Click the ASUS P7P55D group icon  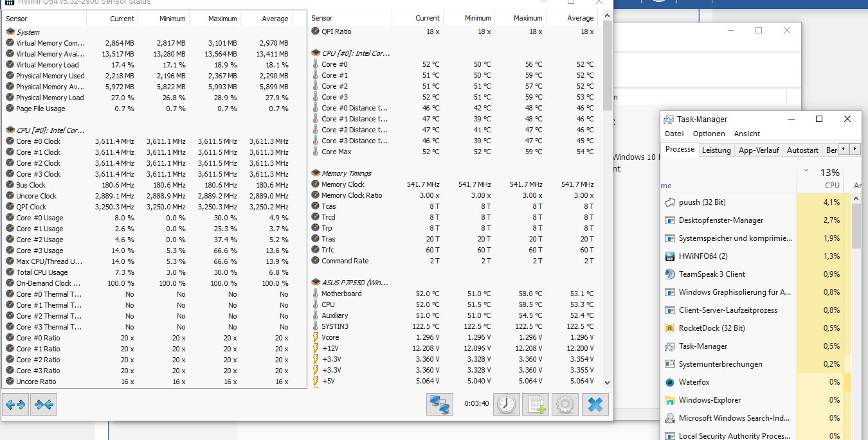pyautogui.click(x=316, y=283)
